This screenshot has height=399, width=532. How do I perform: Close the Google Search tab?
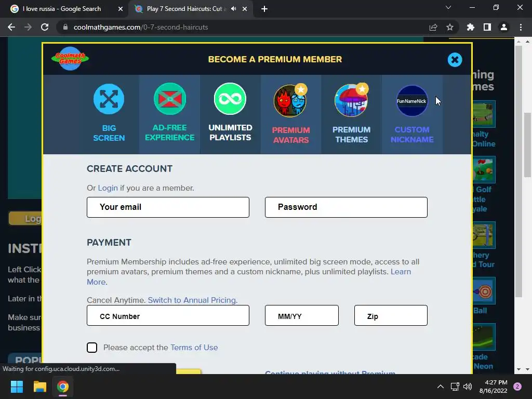click(121, 9)
